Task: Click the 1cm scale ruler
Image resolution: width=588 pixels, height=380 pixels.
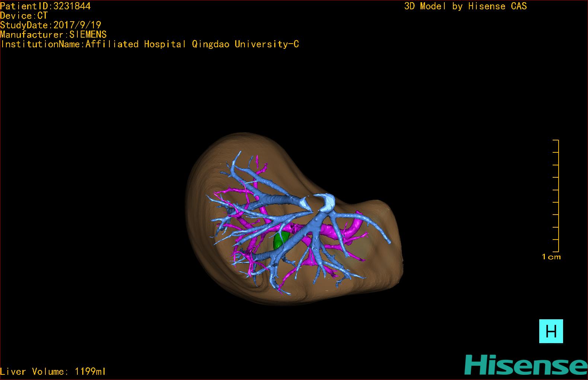Action: pyautogui.click(x=556, y=196)
